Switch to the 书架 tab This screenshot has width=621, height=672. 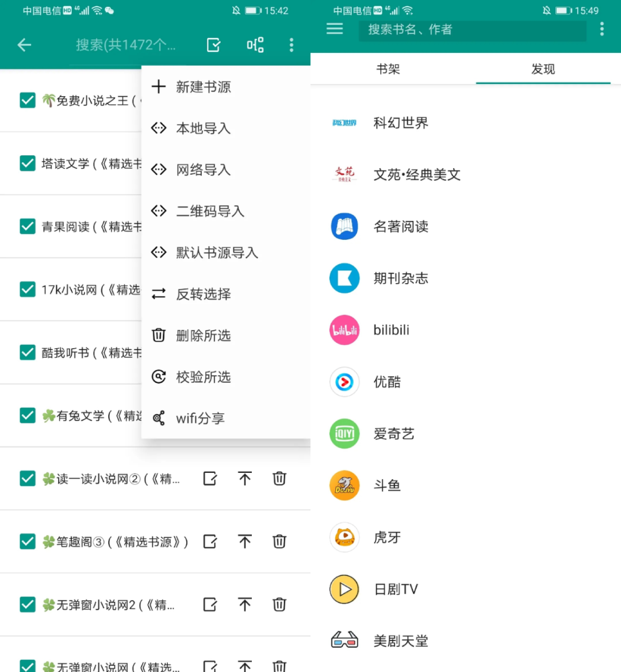pyautogui.click(x=388, y=68)
